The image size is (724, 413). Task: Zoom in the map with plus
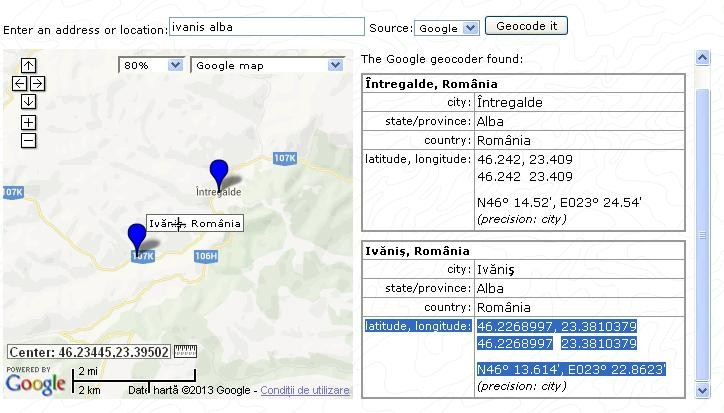click(x=28, y=122)
